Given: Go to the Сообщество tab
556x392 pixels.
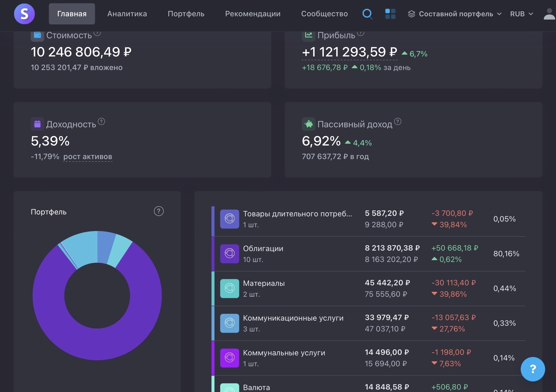Looking at the screenshot, I should point(324,14).
